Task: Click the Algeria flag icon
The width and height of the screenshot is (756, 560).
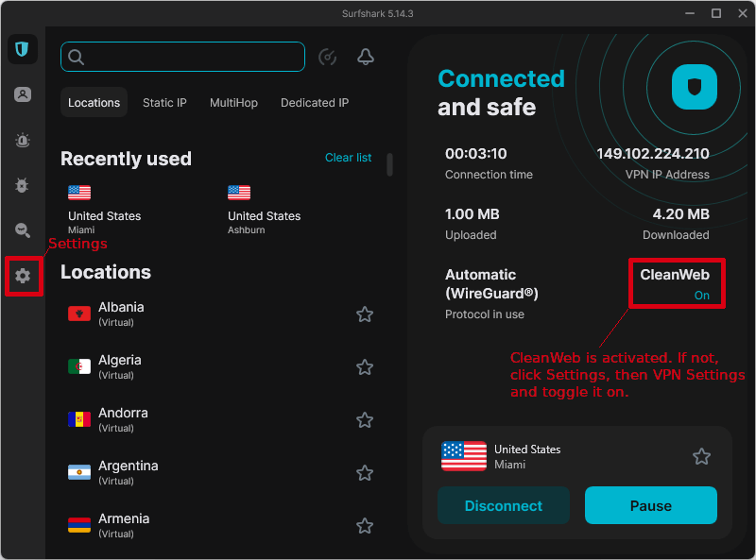Action: (79, 366)
